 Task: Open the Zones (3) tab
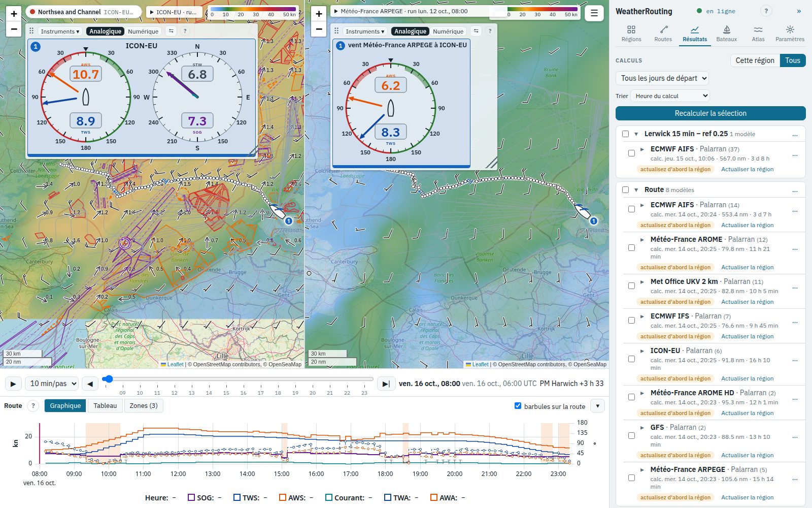click(143, 405)
